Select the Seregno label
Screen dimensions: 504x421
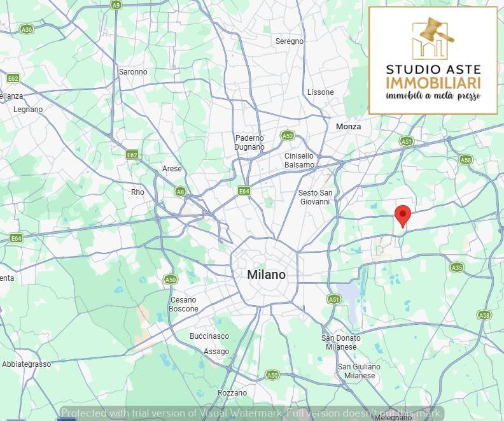(290, 41)
